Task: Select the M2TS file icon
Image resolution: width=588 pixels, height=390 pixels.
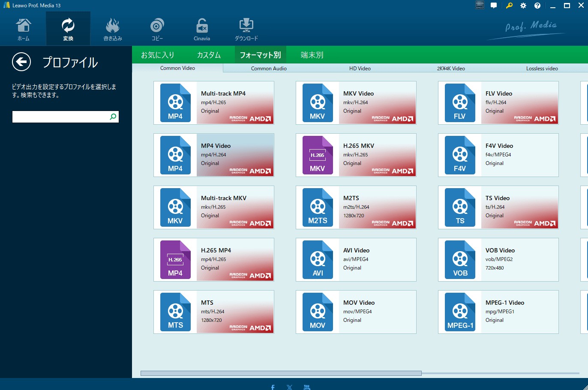Action: (x=318, y=207)
